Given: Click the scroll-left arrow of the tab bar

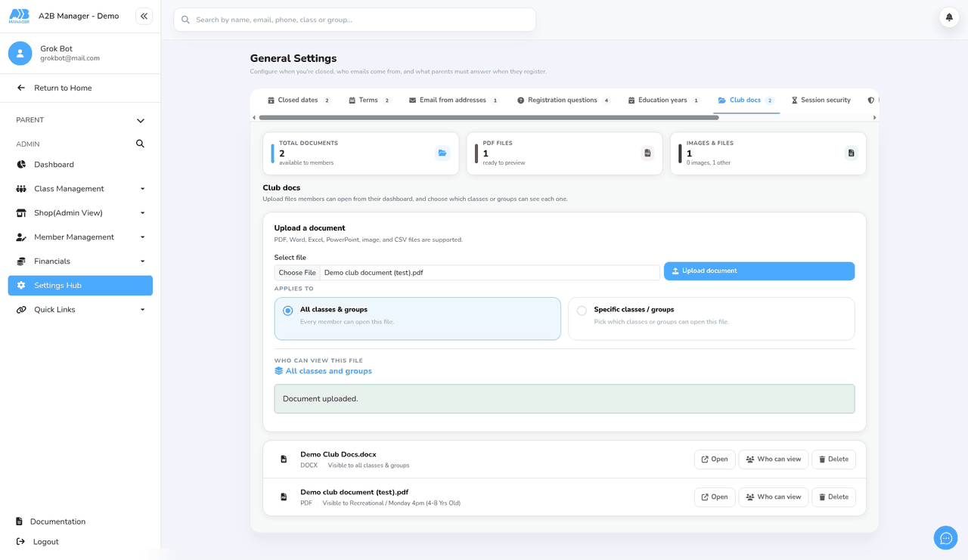Looking at the screenshot, I should [254, 118].
